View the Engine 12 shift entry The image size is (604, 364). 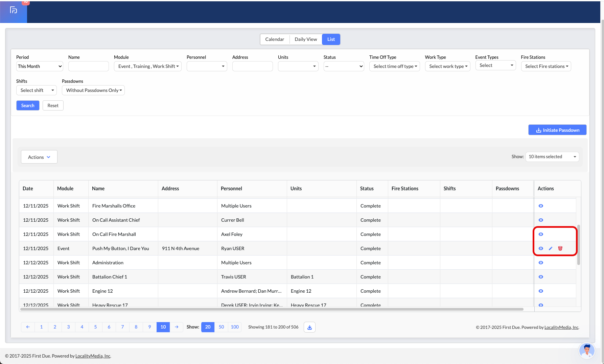pyautogui.click(x=541, y=291)
